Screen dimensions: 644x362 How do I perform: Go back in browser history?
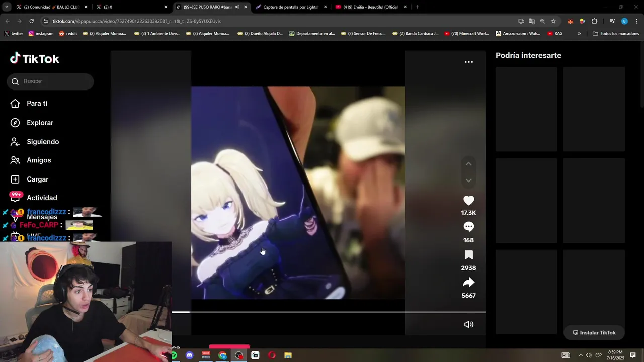pyautogui.click(x=7, y=21)
